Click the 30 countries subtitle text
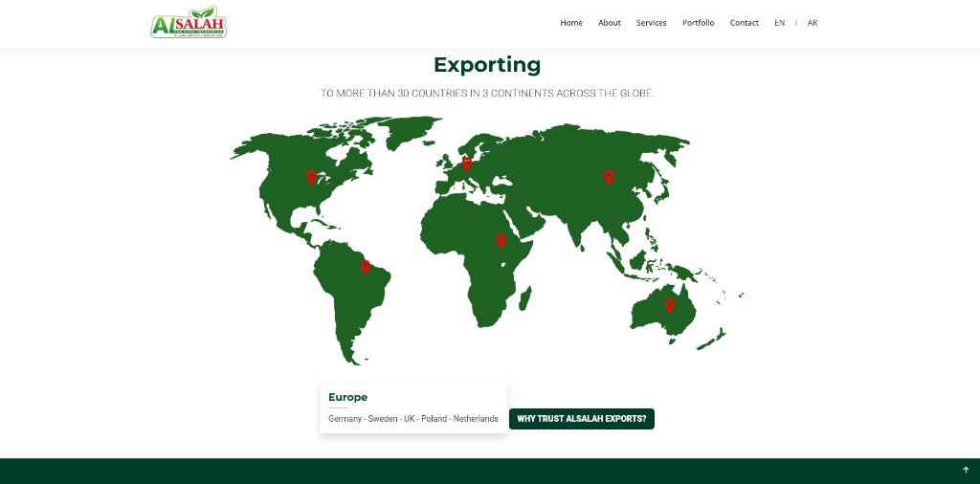This screenshot has height=484, width=980. (487, 93)
